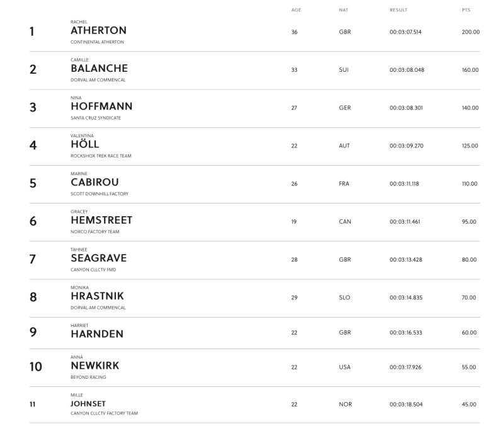Click Camille Balanche's name
Viewport: 504px width, 426px height.
point(99,69)
